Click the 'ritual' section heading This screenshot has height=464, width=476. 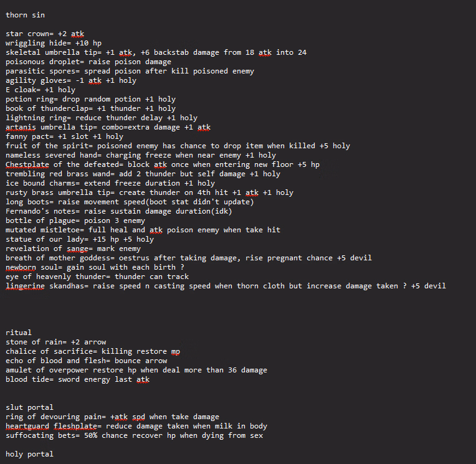coord(19,333)
